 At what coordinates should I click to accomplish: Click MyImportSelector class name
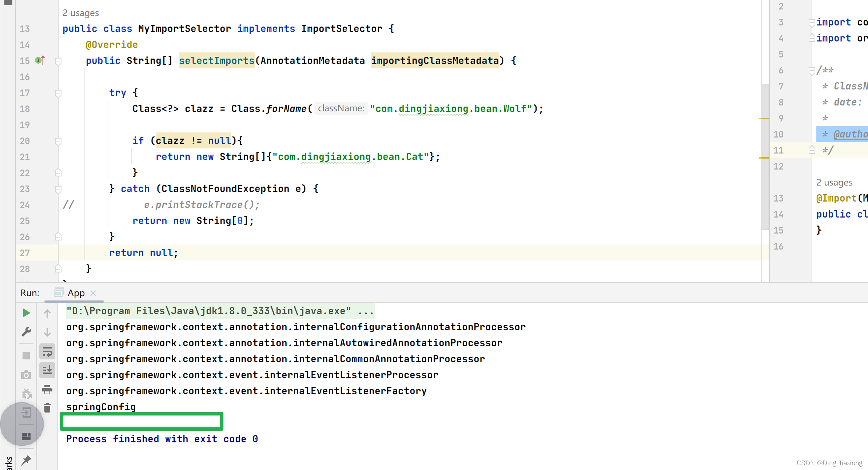point(184,29)
